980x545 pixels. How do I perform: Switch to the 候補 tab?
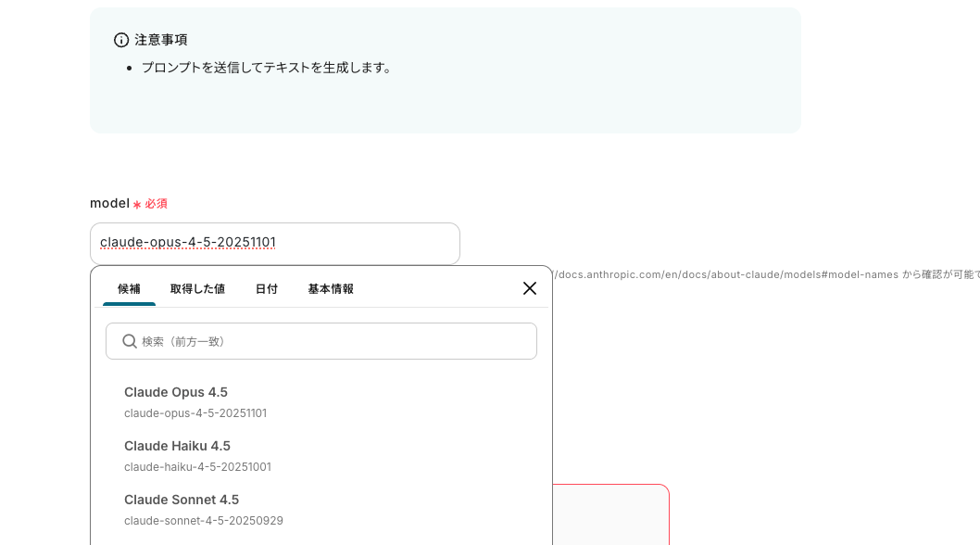pos(129,289)
